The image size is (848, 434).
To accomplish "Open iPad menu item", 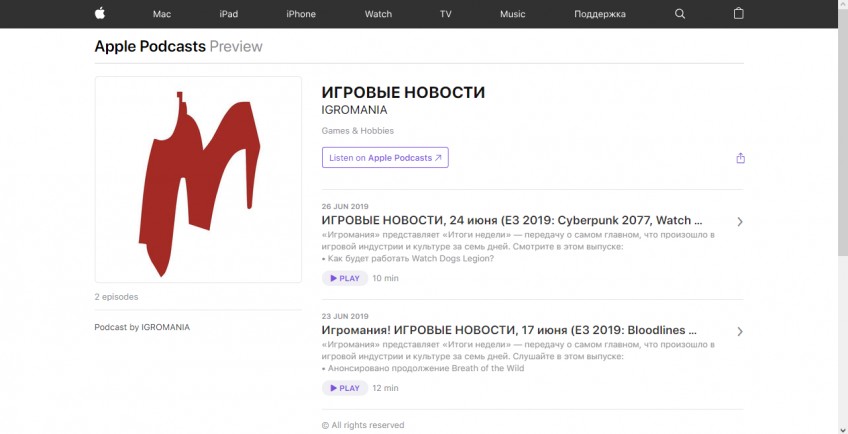I will [229, 14].
